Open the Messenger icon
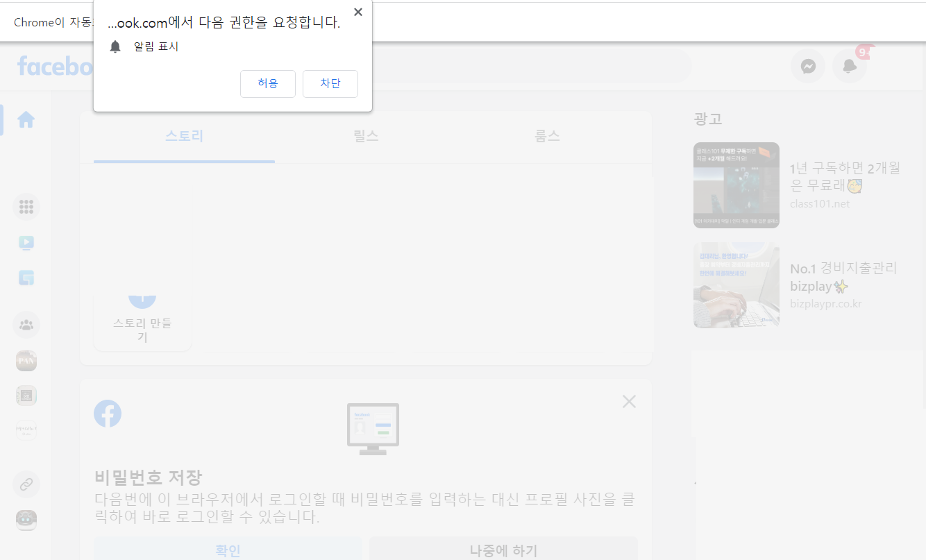Viewport: 926px width, 560px height. [x=808, y=66]
